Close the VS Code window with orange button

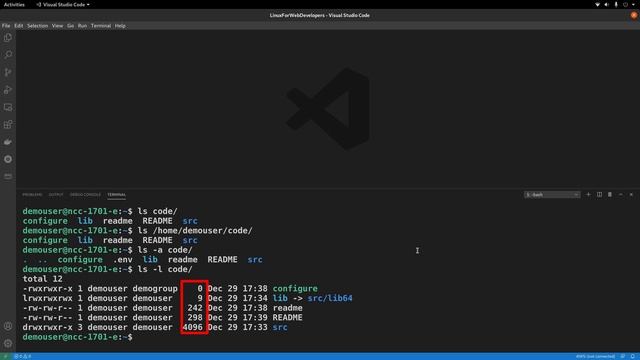634,15
